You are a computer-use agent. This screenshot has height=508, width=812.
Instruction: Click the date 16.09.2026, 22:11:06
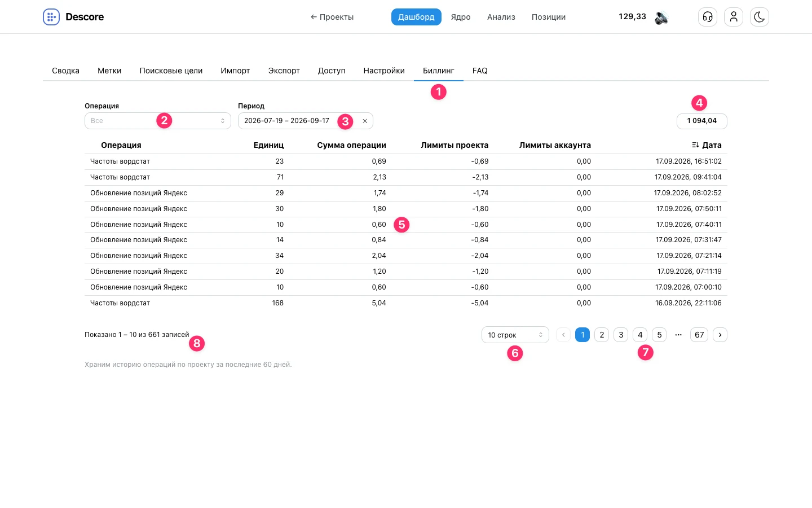688,303
